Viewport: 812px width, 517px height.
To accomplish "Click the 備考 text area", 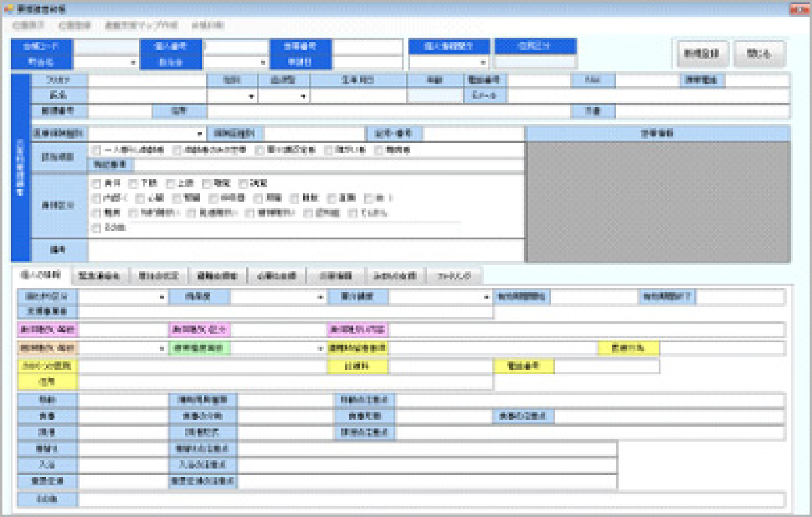I will click(x=306, y=250).
